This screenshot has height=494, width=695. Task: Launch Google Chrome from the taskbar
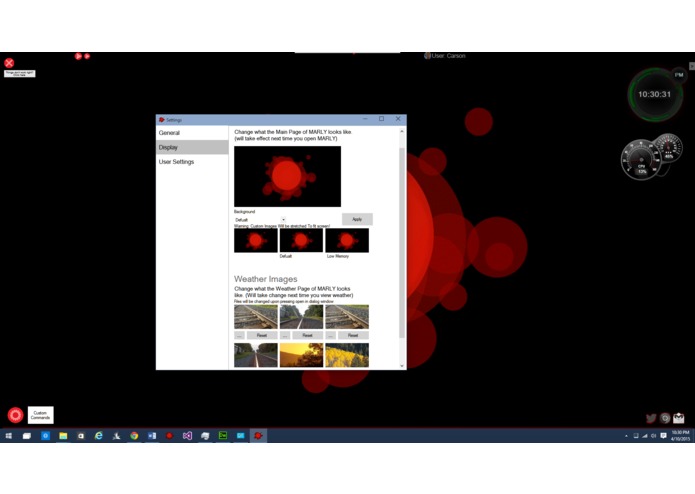point(134,436)
